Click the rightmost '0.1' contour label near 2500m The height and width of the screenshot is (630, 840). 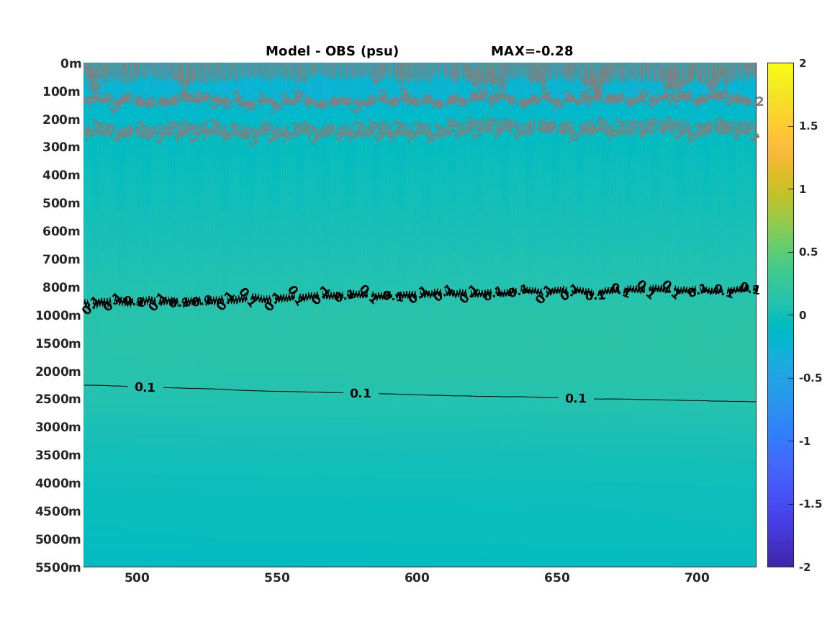(576, 399)
